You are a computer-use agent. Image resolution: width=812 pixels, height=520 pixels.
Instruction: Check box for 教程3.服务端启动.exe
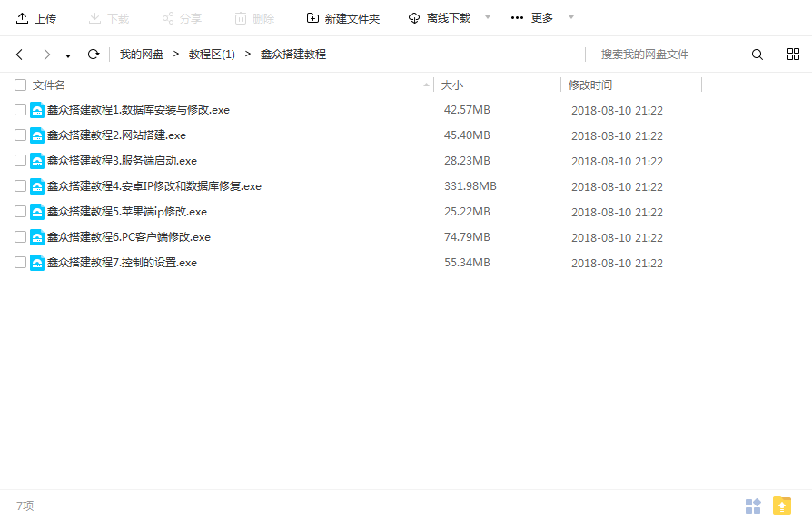coord(20,160)
